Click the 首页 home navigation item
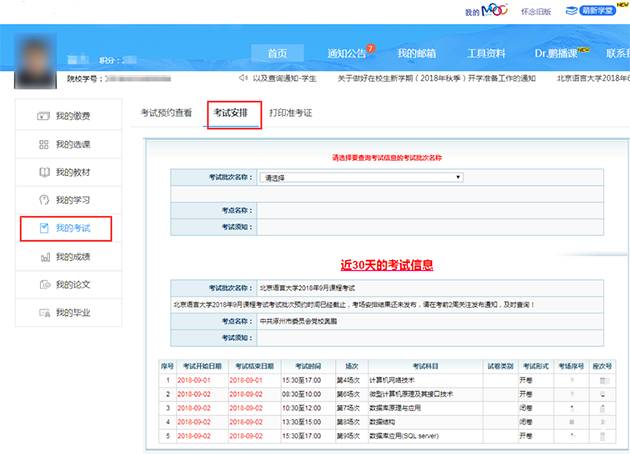 coord(277,53)
